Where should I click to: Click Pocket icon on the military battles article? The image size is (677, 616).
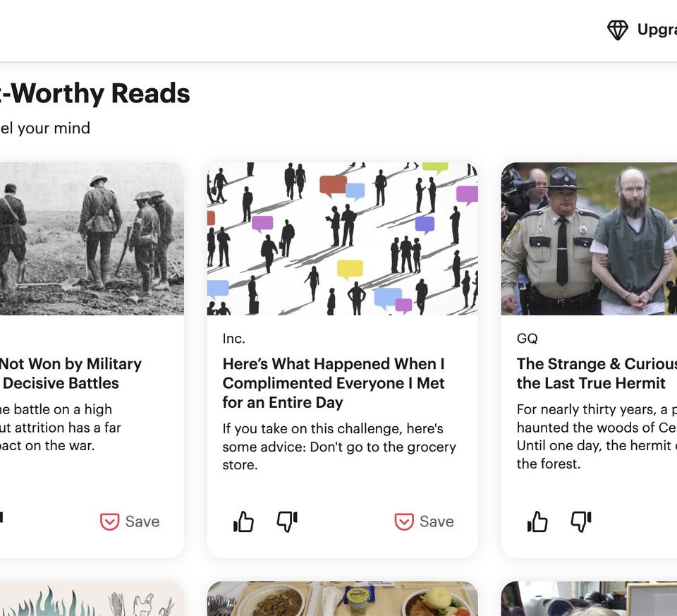[x=110, y=521]
